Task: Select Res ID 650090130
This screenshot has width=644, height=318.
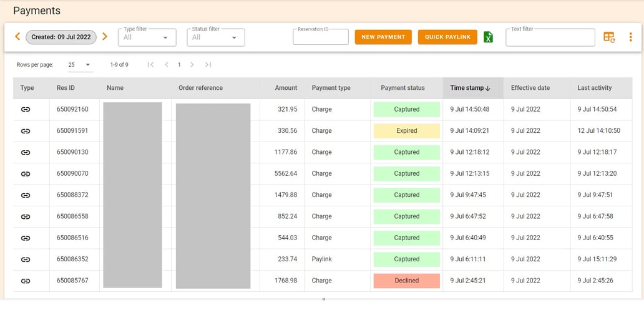Action: point(72,152)
